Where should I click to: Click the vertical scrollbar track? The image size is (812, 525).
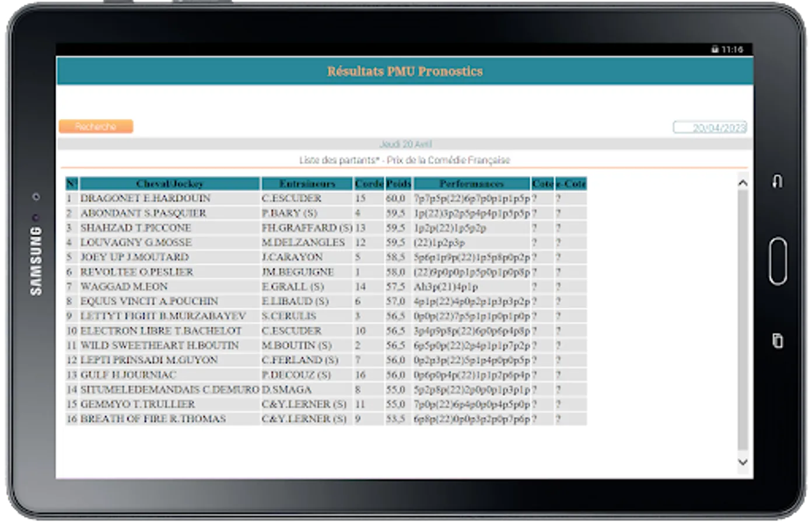click(x=743, y=321)
